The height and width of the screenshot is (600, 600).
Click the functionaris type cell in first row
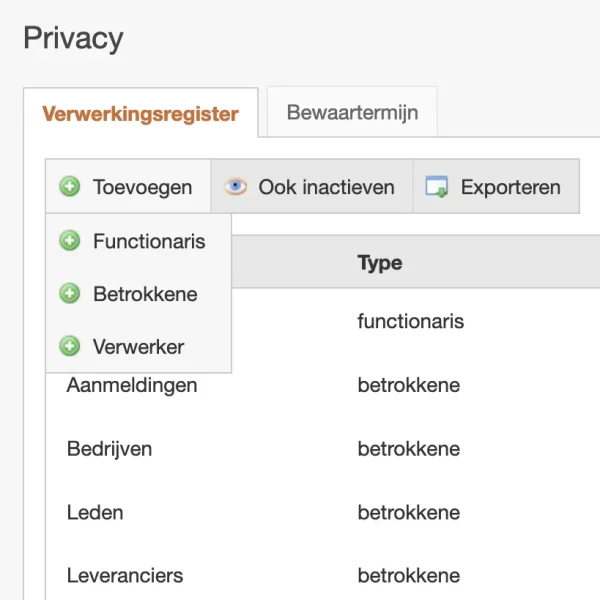410,322
